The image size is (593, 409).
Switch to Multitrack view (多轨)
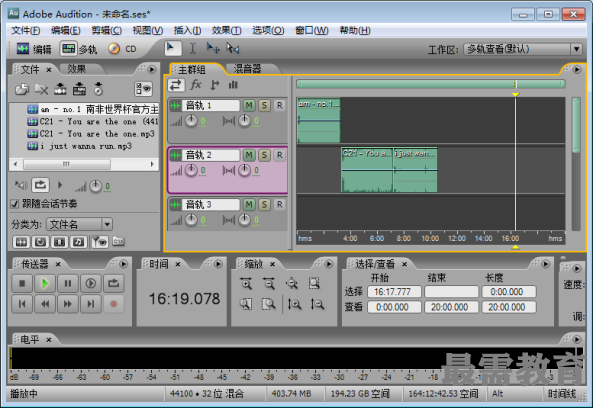[x=78, y=49]
